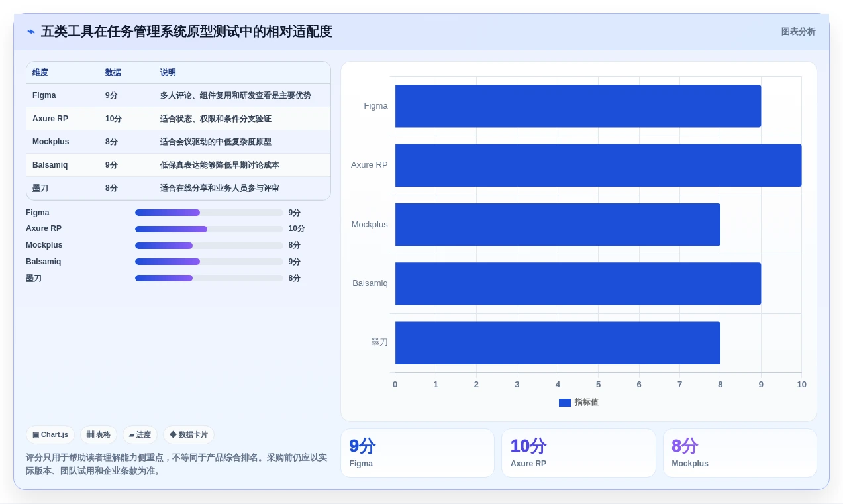Screen dimensions: 843x504
Task: Select the 表格 tag chip
Action: pos(99,435)
